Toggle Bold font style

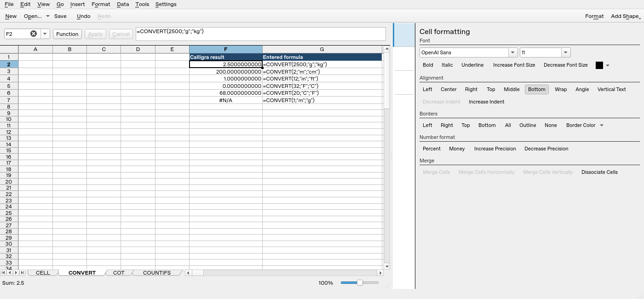tap(428, 65)
